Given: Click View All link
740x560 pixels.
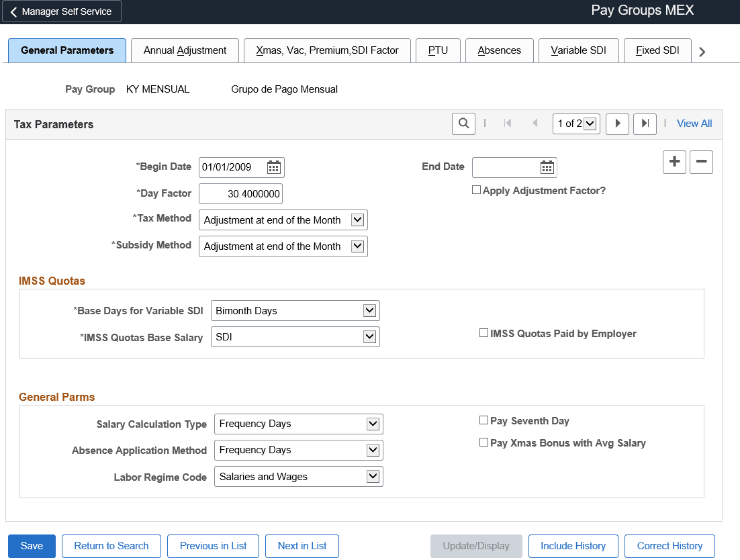Looking at the screenshot, I should [694, 124].
